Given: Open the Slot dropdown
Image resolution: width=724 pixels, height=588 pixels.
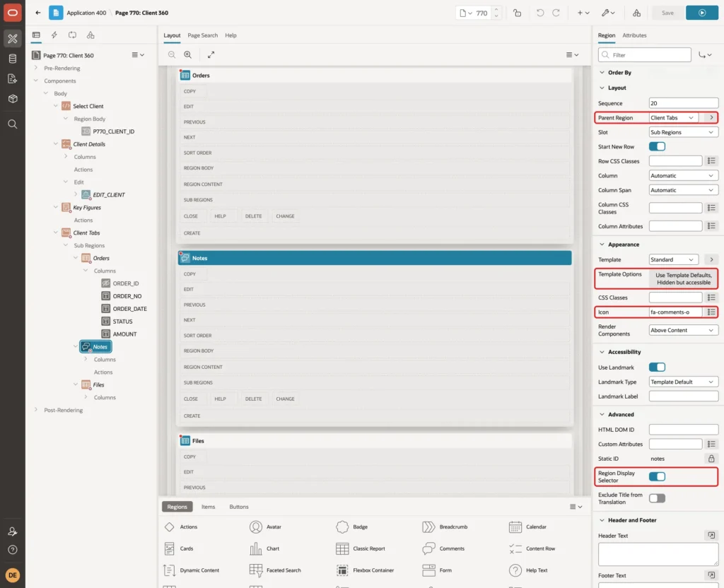Looking at the screenshot, I should [x=684, y=132].
